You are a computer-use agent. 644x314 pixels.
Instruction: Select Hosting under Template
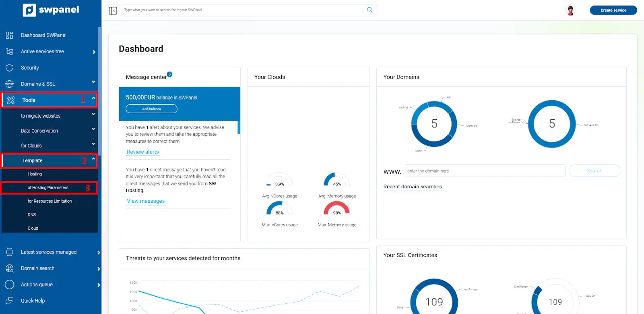coord(35,174)
